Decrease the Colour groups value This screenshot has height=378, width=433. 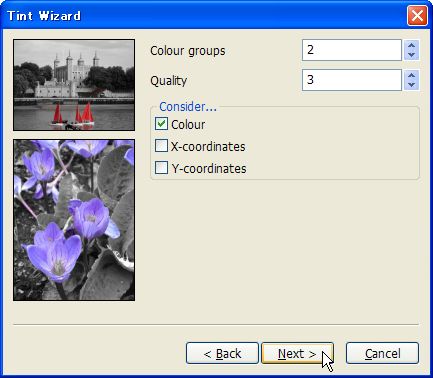pos(411,55)
